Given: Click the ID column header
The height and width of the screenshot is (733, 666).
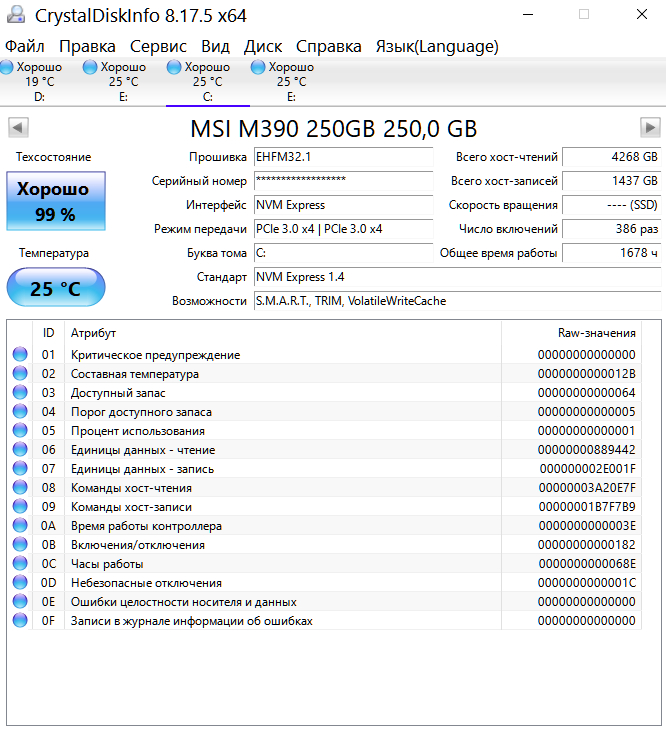Looking at the screenshot, I should [49, 333].
